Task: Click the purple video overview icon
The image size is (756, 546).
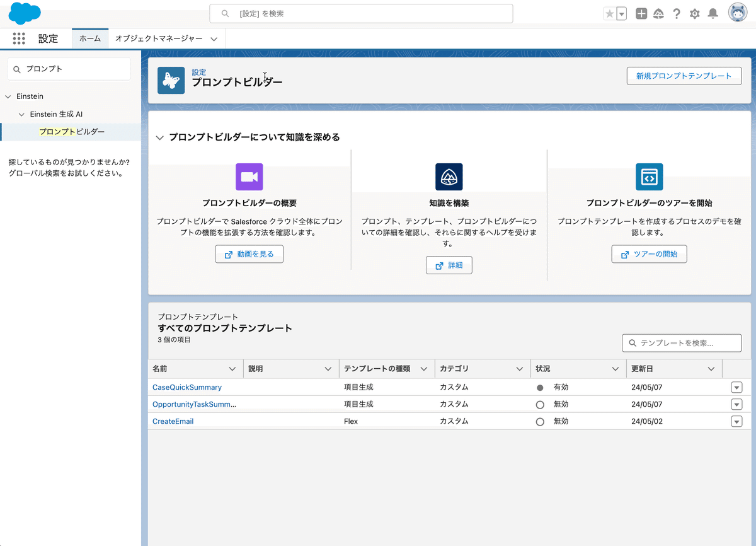Action: click(x=249, y=177)
